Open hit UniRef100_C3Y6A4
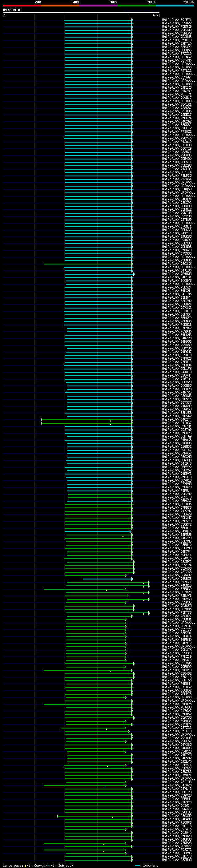The width and height of the screenshot is (197, 868). [177, 78]
